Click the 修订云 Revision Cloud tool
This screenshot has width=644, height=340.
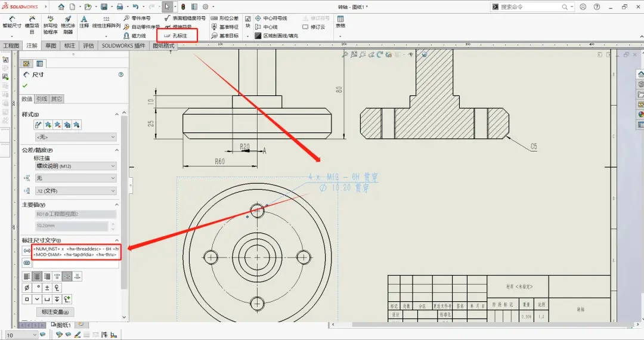314,27
